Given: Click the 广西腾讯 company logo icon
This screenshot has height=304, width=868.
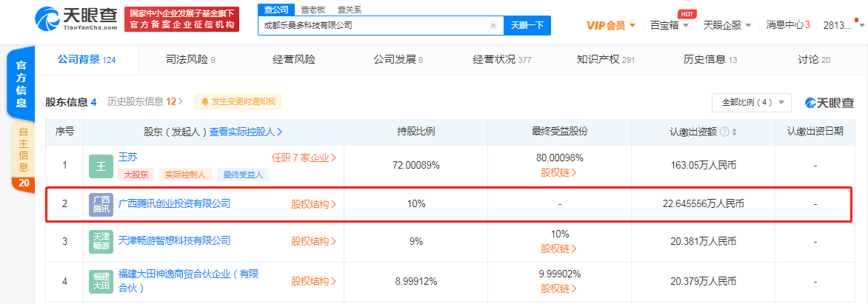Looking at the screenshot, I should tap(101, 204).
